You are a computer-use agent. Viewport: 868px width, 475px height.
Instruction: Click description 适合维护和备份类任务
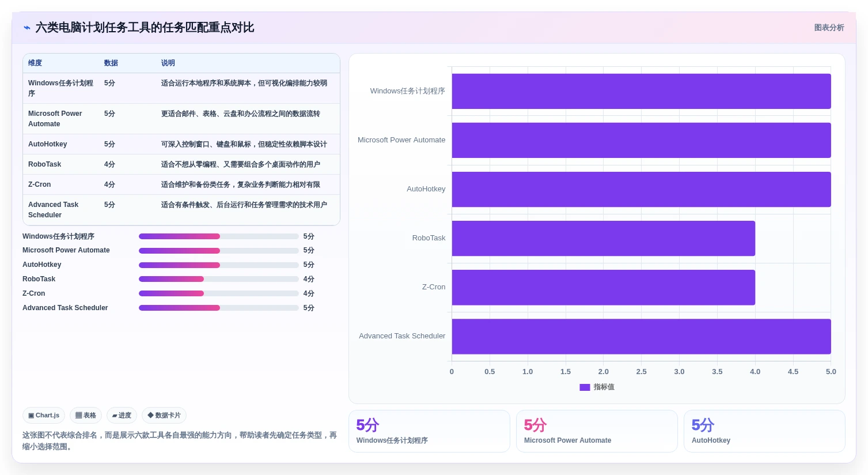241,184
